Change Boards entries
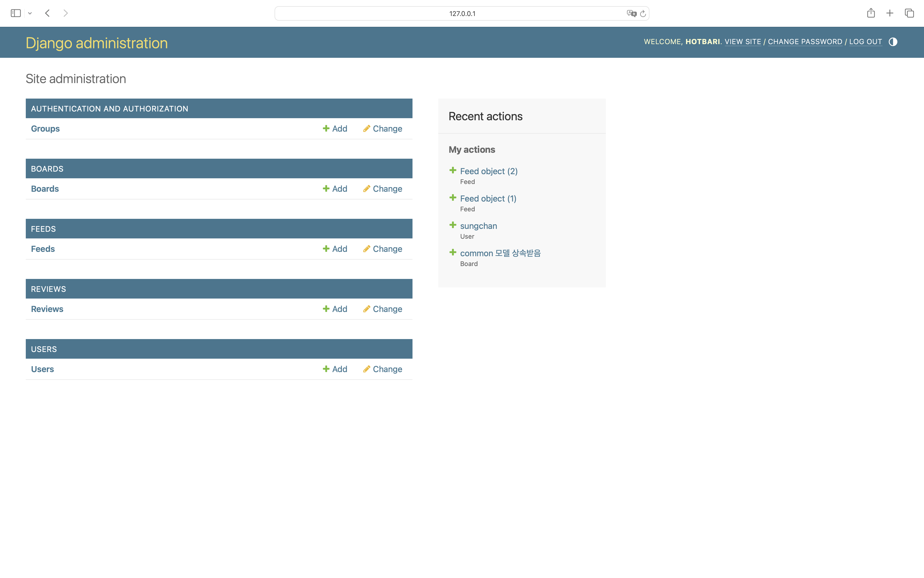924x578 pixels. point(383,188)
